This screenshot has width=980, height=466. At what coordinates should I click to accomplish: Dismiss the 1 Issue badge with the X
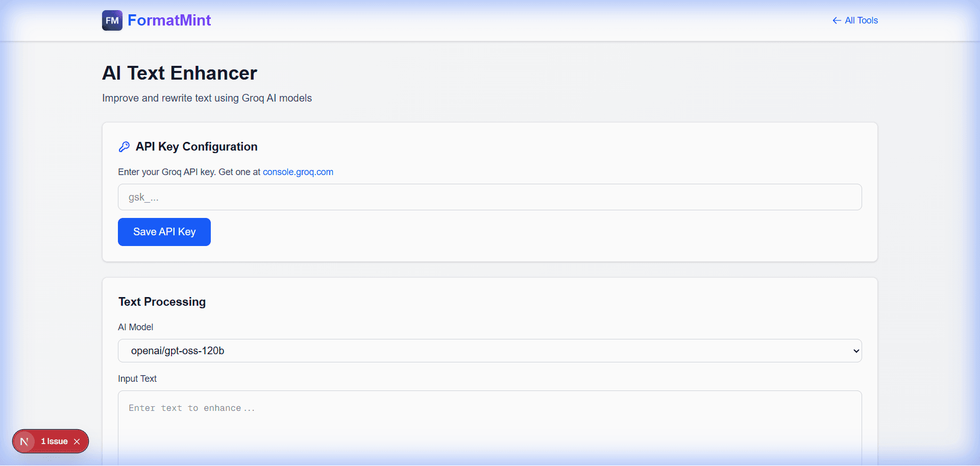(77, 441)
